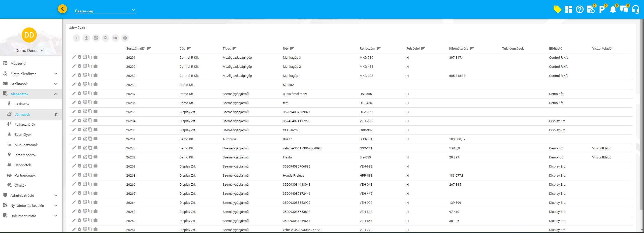Click the add new vehicle plus button
Image resolution: width=644 pixels, height=233 pixels.
[77, 38]
